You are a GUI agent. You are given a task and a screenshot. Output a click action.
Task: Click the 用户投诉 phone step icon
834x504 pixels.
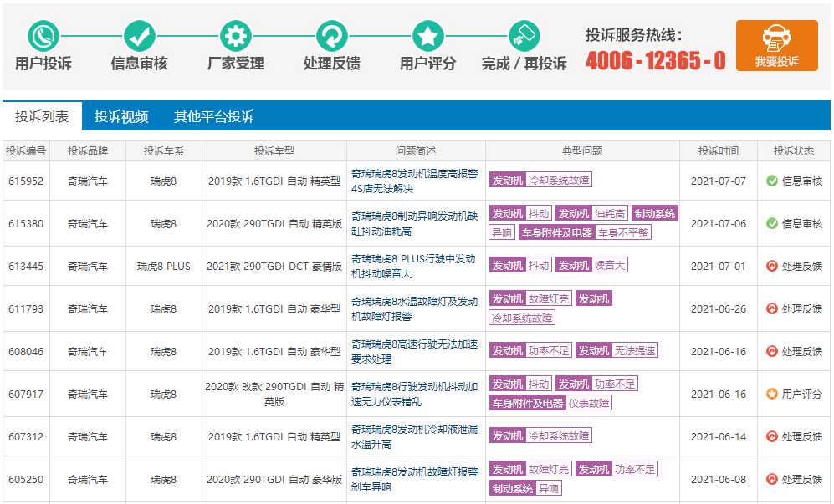(x=43, y=36)
